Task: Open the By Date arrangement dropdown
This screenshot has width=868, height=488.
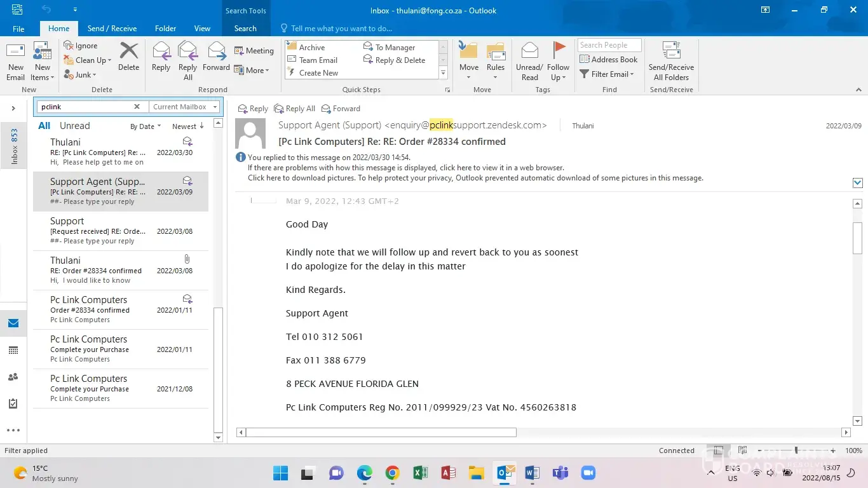Action: pyautogui.click(x=146, y=126)
